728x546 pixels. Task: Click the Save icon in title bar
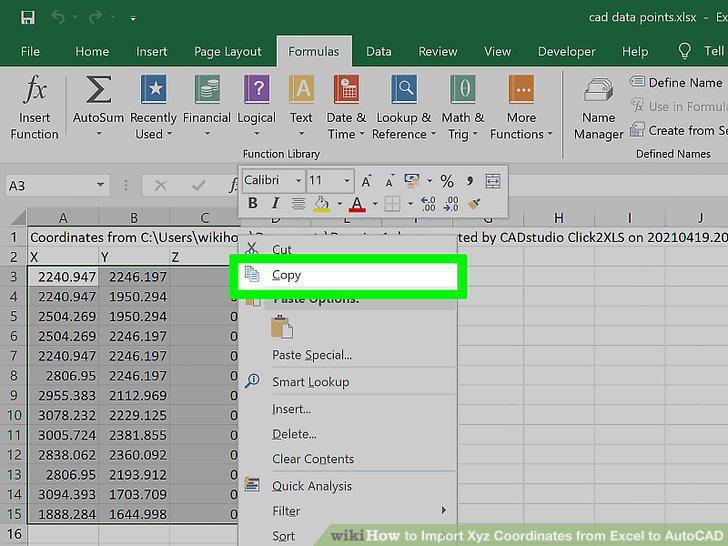(x=28, y=18)
